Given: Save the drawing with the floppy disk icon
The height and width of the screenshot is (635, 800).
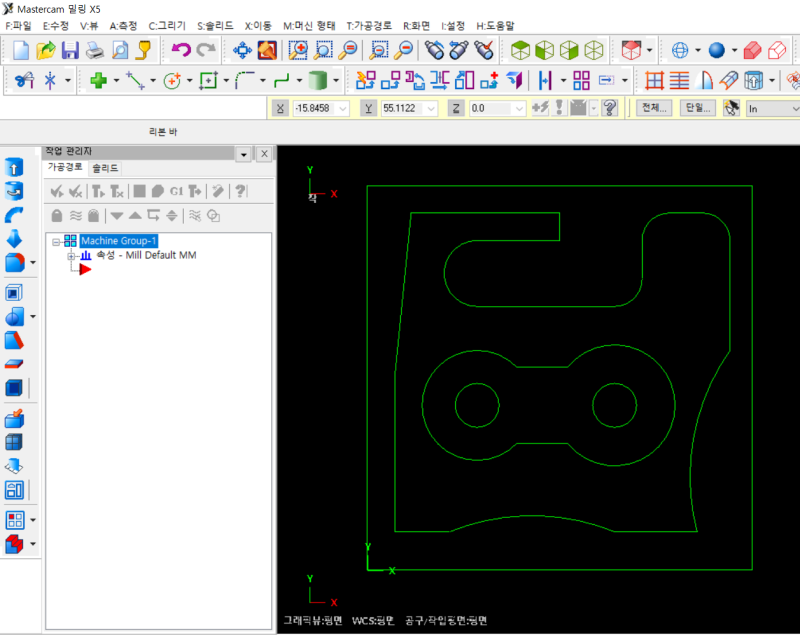Looking at the screenshot, I should 70,50.
